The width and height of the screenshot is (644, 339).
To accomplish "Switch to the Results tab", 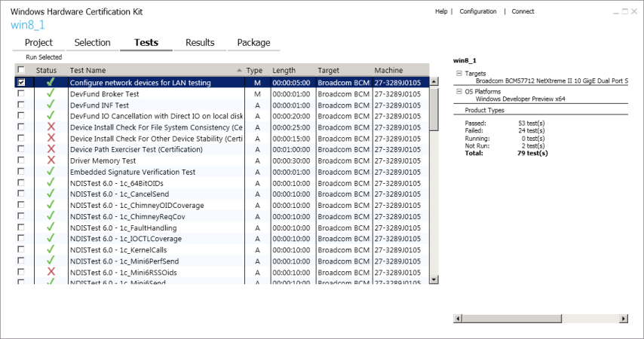I will [x=200, y=43].
